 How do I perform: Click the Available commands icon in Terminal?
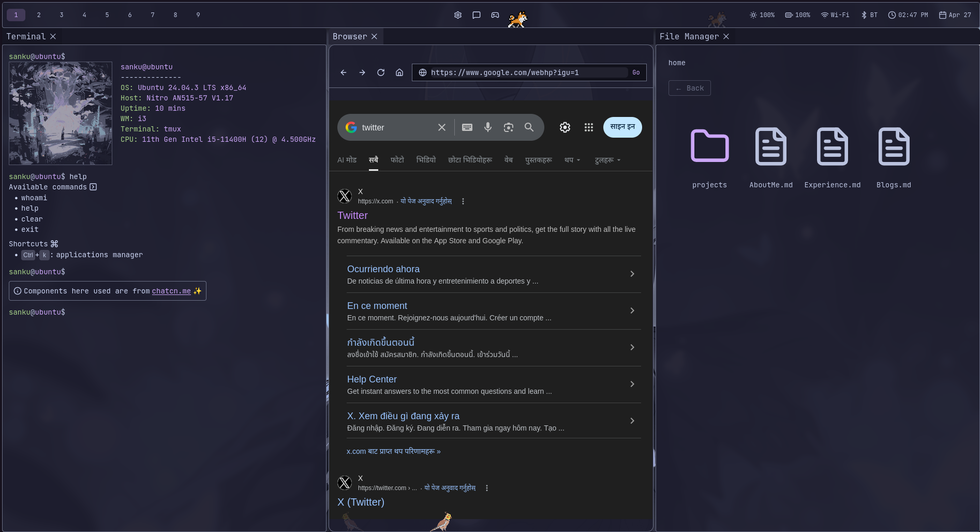click(x=93, y=187)
